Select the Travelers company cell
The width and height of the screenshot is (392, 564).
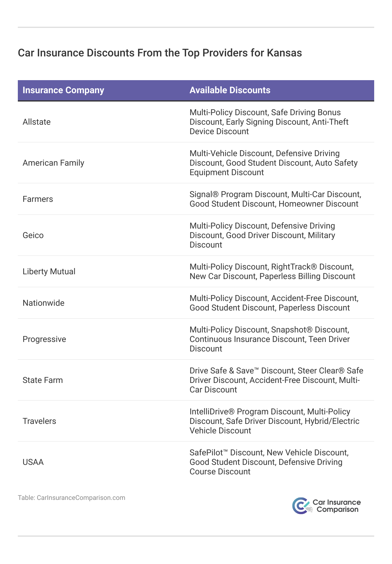pyautogui.click(x=39, y=421)
